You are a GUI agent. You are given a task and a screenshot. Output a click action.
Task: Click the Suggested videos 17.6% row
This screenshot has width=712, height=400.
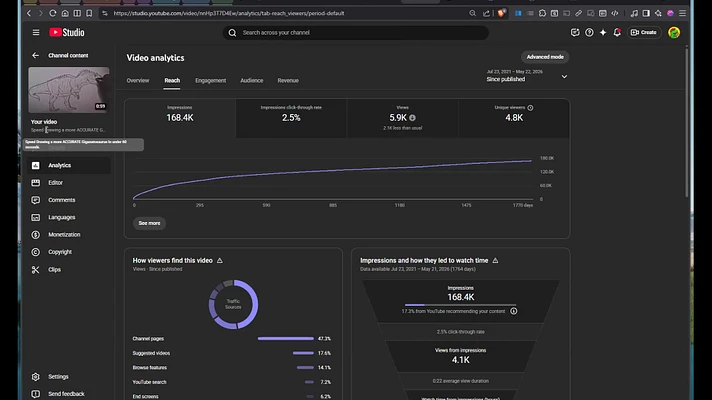(x=232, y=353)
